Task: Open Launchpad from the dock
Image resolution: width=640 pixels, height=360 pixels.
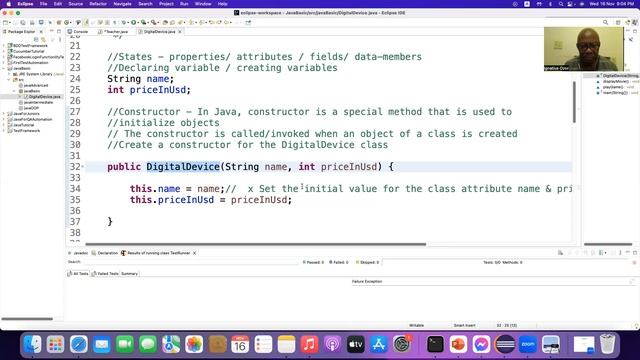Action: [x=55, y=344]
